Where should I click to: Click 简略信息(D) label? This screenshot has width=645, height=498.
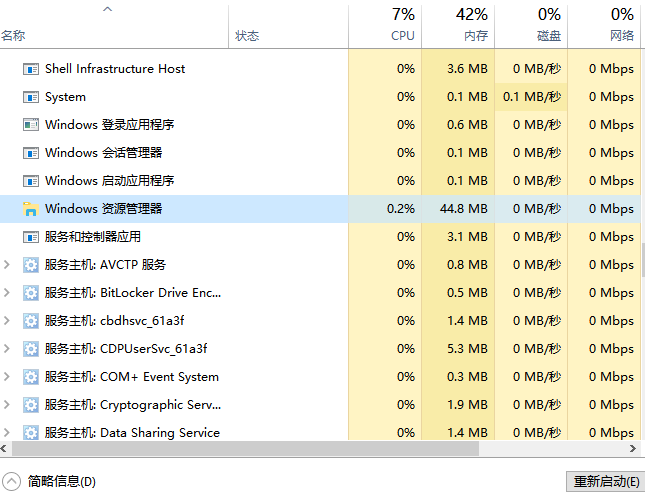62,481
